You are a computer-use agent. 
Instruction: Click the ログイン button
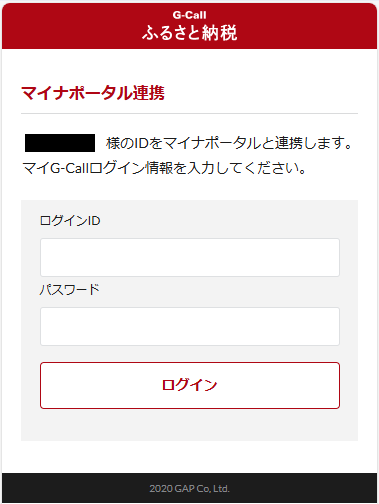pyautogui.click(x=190, y=385)
